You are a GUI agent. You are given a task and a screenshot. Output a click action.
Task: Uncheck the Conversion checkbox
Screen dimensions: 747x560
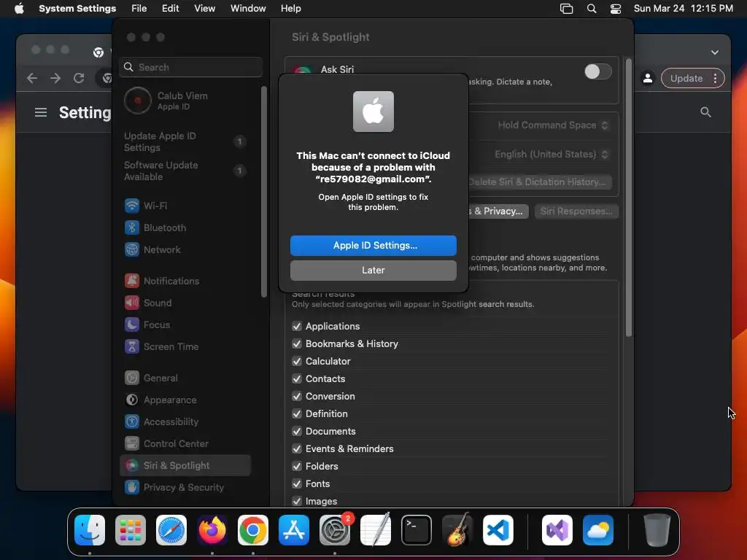(x=297, y=396)
